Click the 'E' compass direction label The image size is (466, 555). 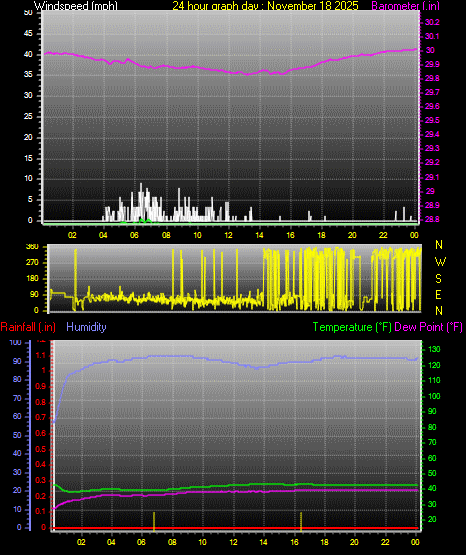click(x=438, y=294)
